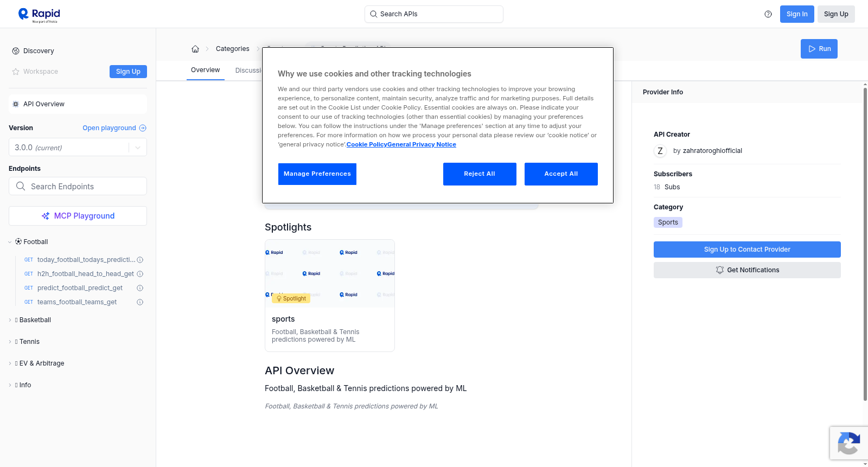Screen dimensions: 868x467
Task: Click the Sign In button
Action: coord(797,14)
